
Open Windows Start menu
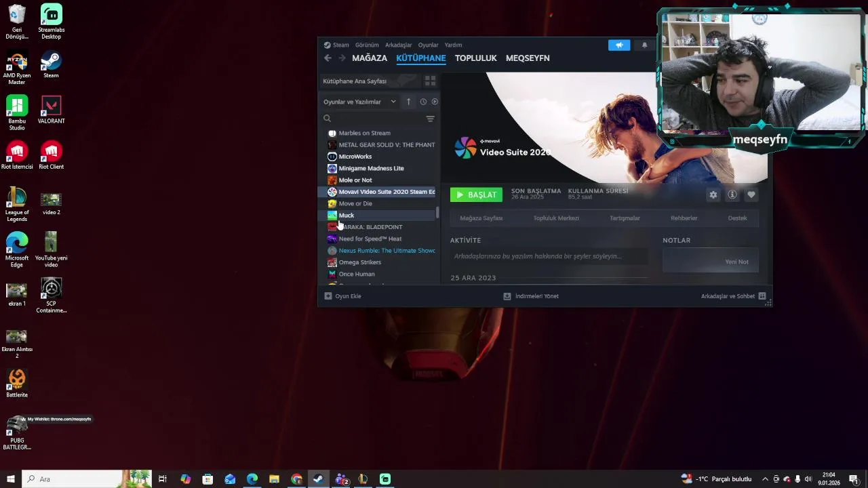[x=10, y=479]
